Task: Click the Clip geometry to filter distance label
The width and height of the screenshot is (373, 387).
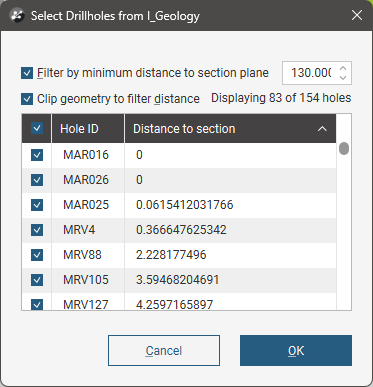Action: pos(118,99)
